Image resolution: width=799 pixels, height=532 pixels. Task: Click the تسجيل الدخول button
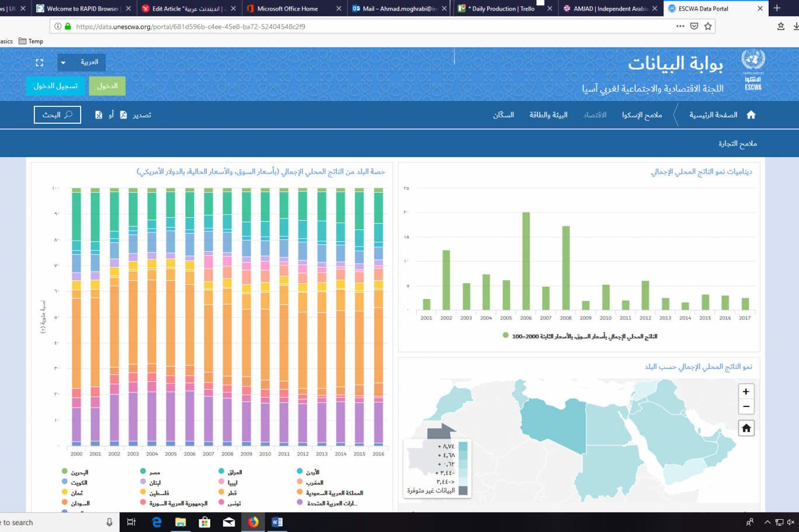55,86
